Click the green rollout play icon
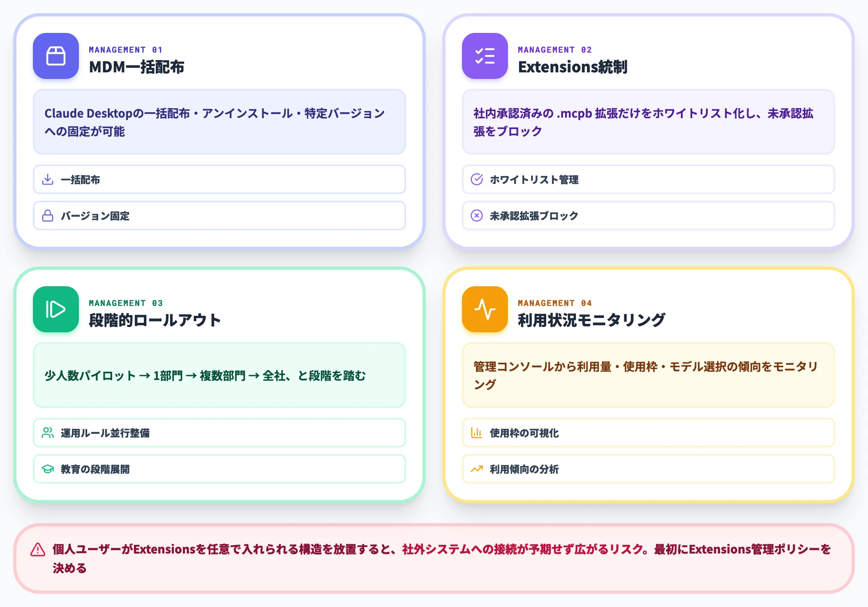The height and width of the screenshot is (607, 868). coord(56,309)
